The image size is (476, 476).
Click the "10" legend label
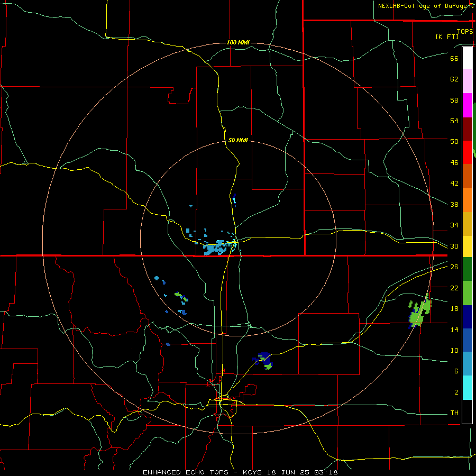pos(454,350)
